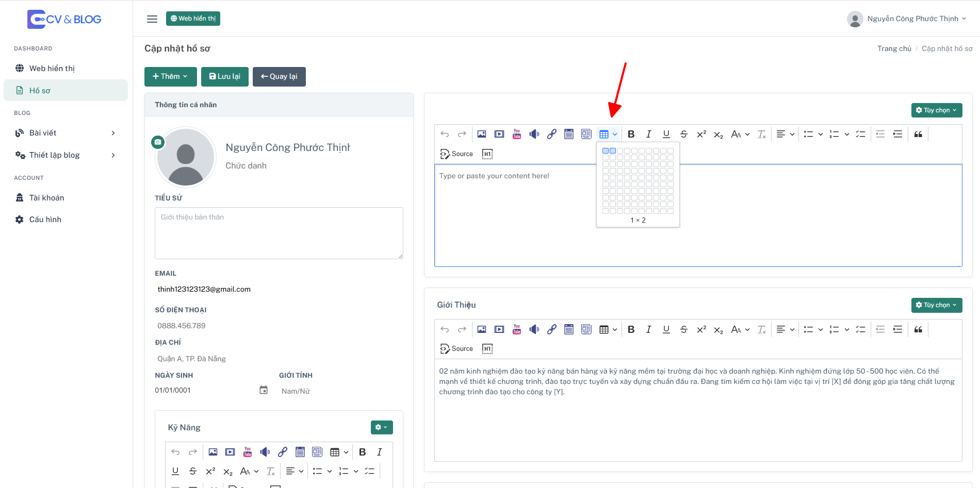The image size is (980, 488).
Task: Click the audio icon in top editor
Action: [534, 134]
